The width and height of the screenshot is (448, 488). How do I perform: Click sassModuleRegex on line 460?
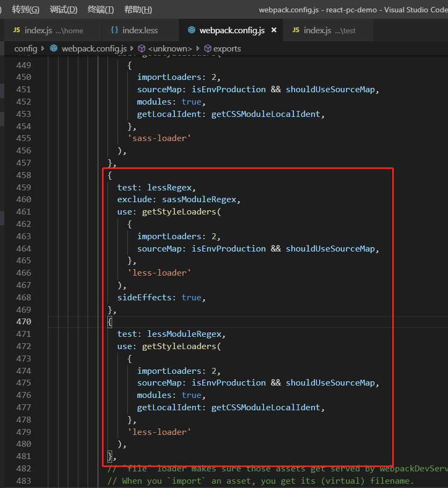[x=199, y=199]
